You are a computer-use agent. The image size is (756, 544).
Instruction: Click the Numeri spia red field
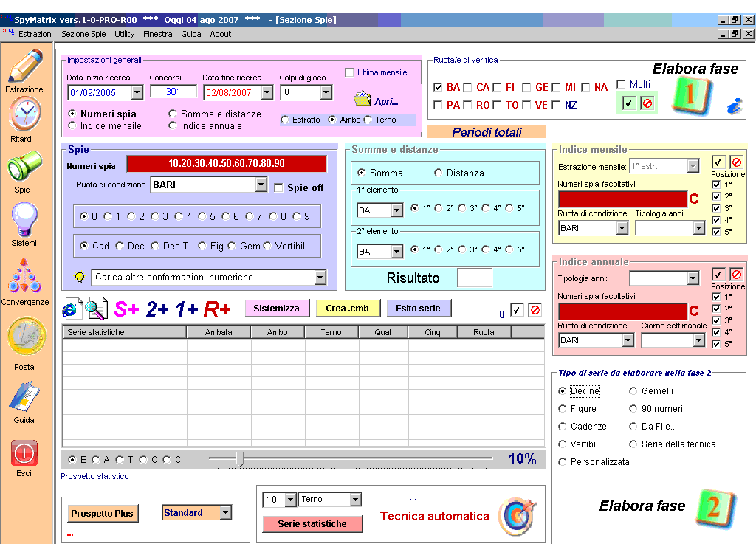[x=227, y=163]
